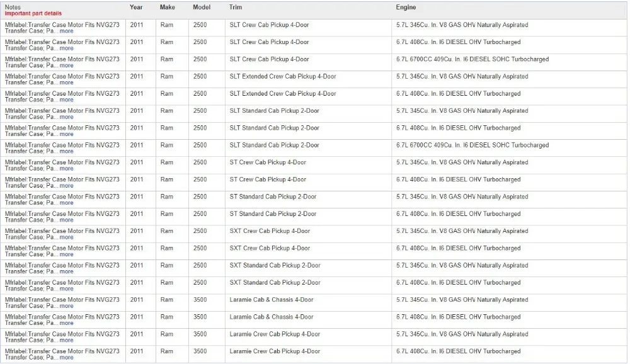Click '6.7L 408Cu. In. I6 DIESEL' engine in Laramie Cab & Chassis row

459,317
